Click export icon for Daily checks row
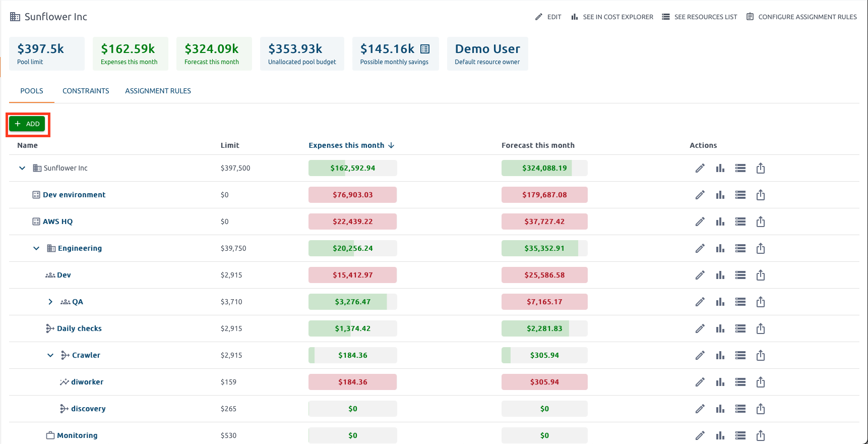The height and width of the screenshot is (444, 868). tap(761, 328)
